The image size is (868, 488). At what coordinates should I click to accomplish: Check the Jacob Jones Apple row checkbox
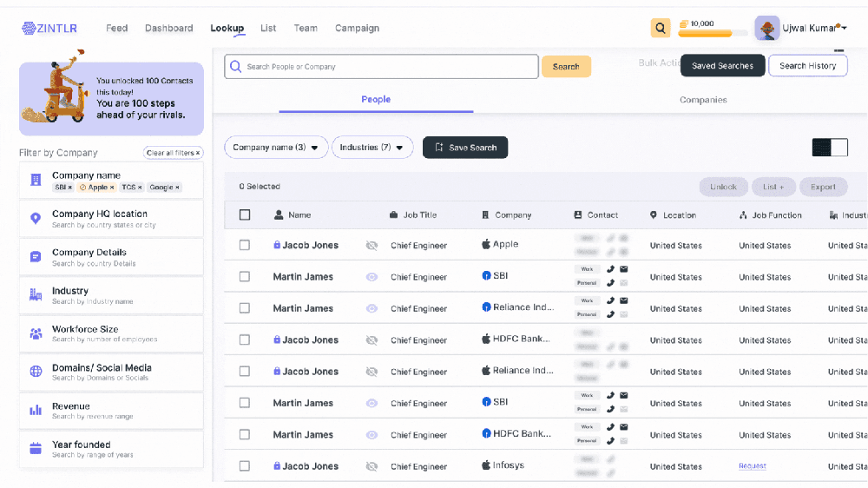coord(245,245)
